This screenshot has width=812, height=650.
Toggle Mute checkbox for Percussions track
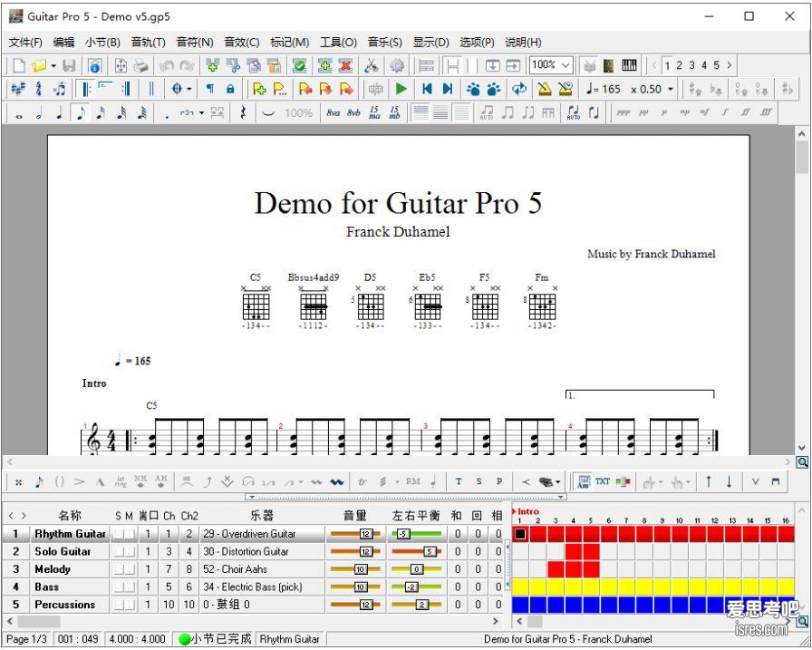pyautogui.click(x=130, y=605)
